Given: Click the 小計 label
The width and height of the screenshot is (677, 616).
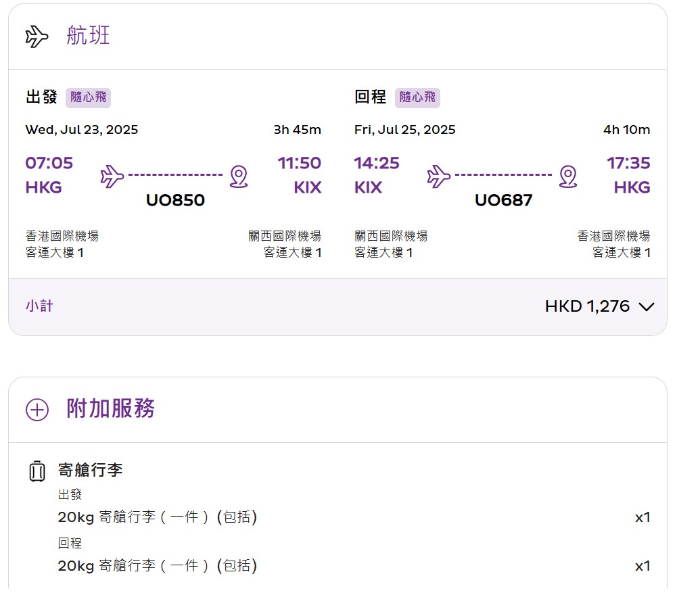Looking at the screenshot, I should pos(39,306).
